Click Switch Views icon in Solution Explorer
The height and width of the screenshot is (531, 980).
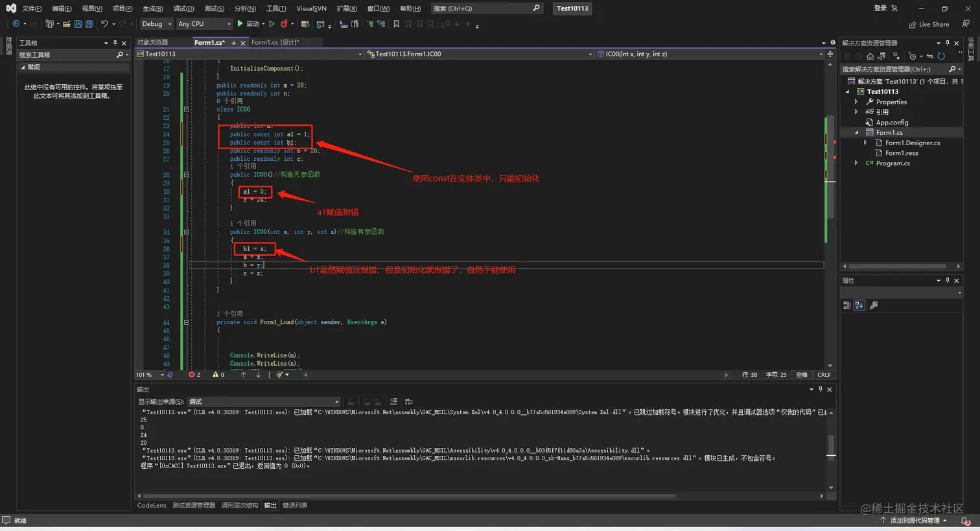click(881, 56)
